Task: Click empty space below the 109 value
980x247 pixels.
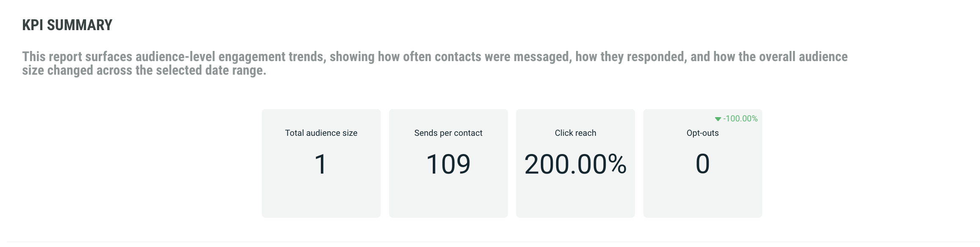Action: click(448, 197)
